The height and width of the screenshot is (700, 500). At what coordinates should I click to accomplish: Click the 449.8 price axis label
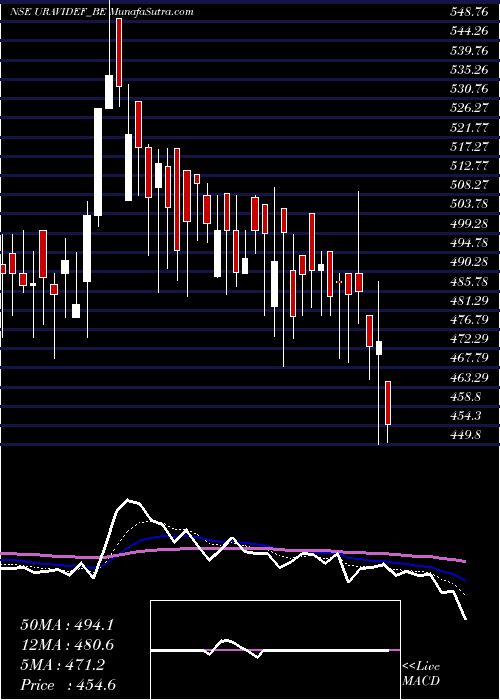[465, 435]
